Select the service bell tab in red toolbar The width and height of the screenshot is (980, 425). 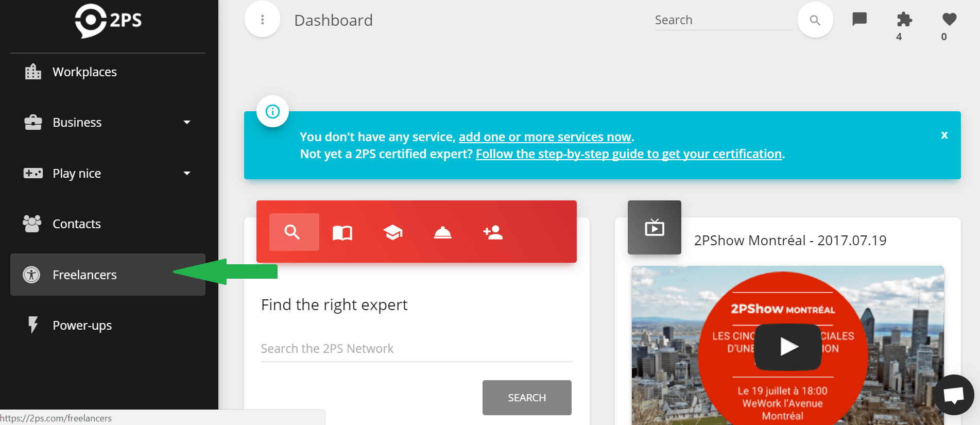pyautogui.click(x=443, y=233)
